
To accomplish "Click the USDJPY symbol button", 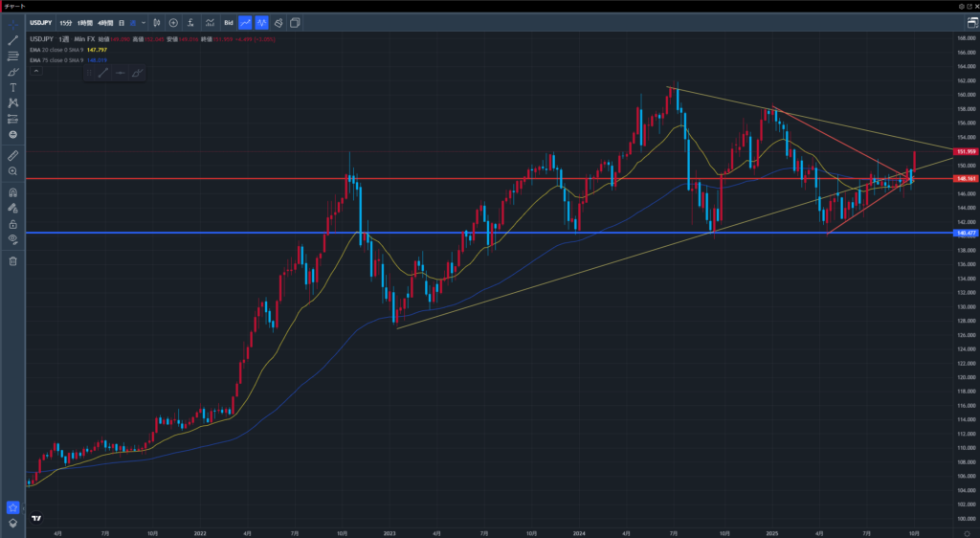I will point(39,22).
